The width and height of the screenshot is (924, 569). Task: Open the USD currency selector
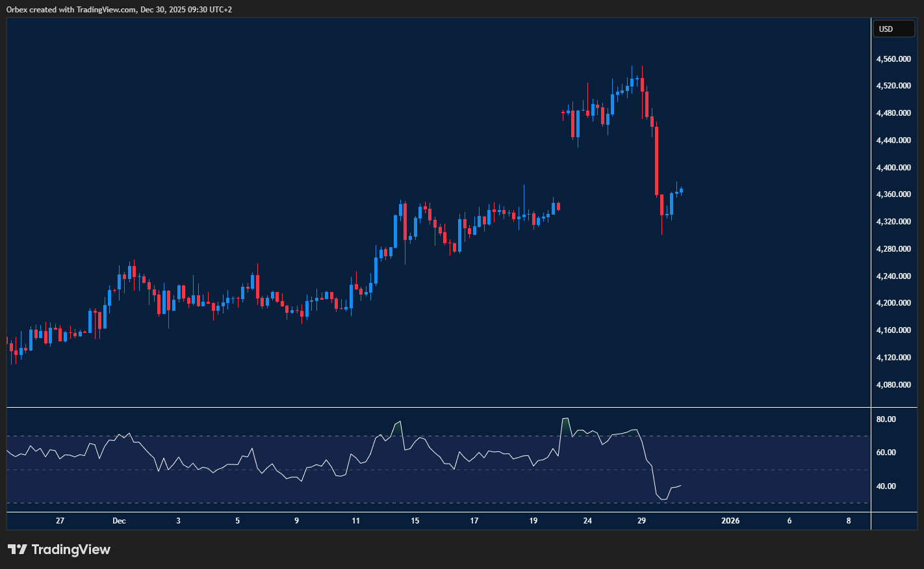(893, 29)
